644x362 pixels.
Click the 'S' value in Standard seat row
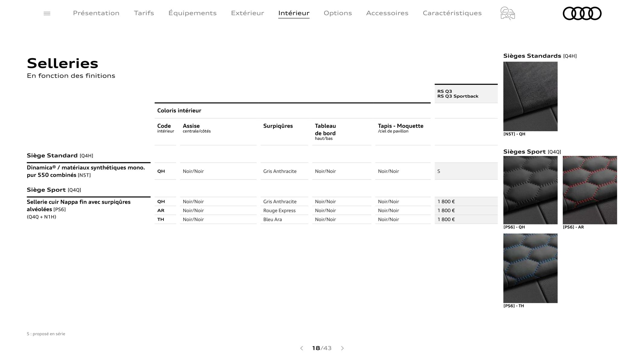coord(439,171)
